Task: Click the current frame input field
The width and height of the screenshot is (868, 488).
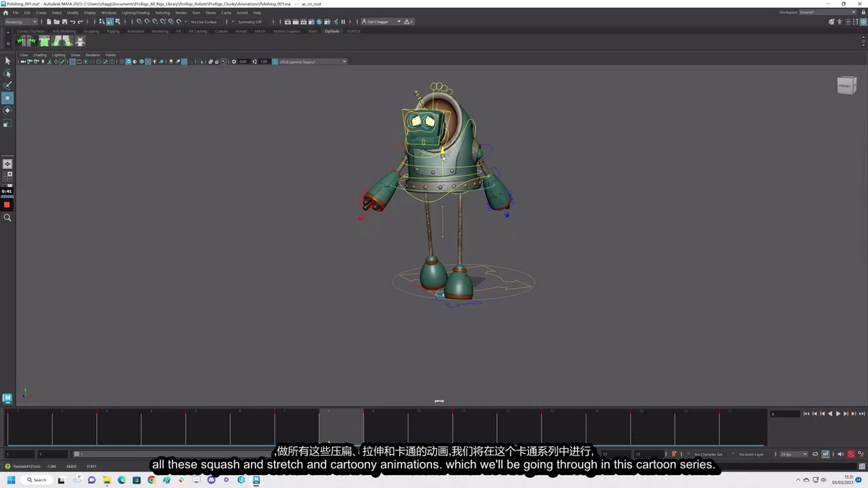Action: point(785,414)
